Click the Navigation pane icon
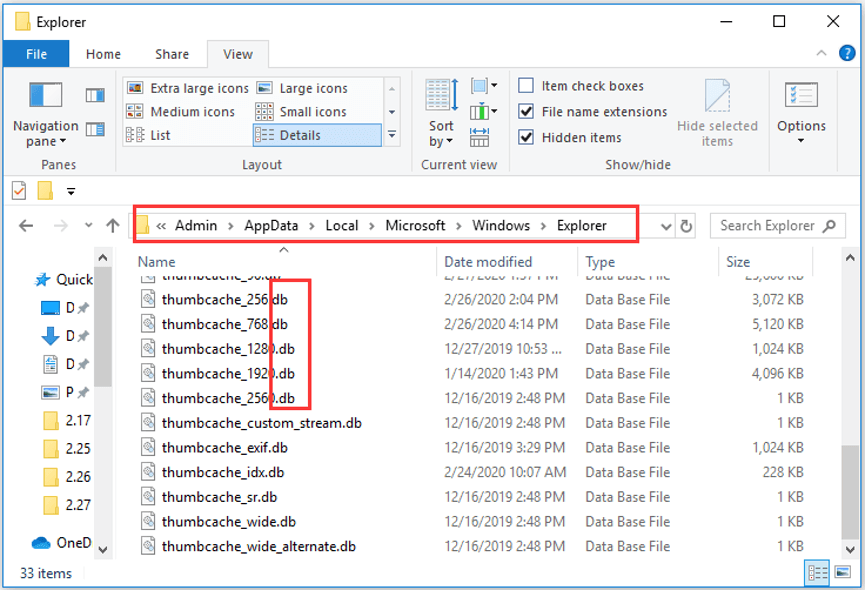 45,99
